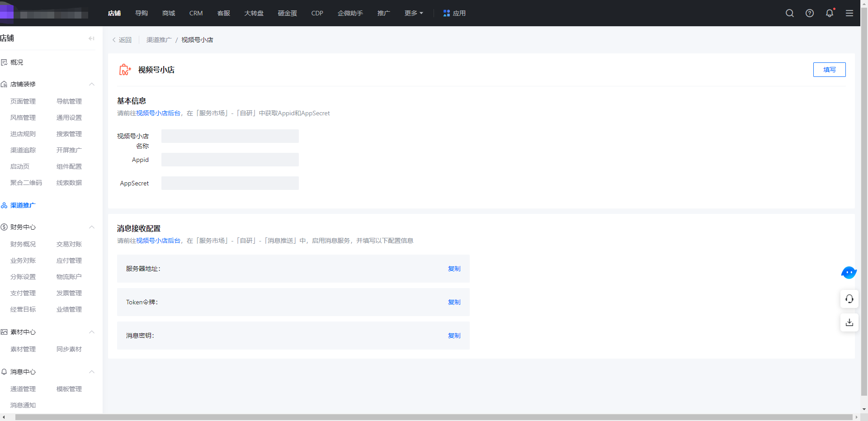Open 页面管理 in sidebar
868x421 pixels.
23,101
